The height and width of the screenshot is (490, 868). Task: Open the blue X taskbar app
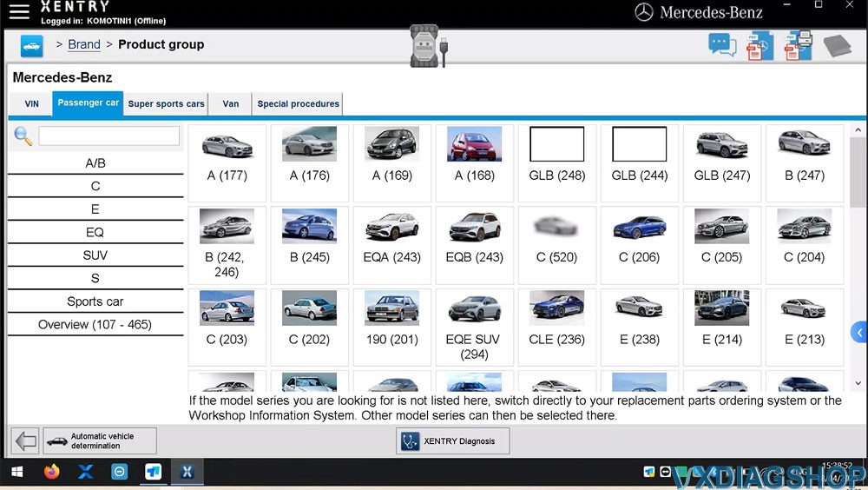[x=85, y=472]
